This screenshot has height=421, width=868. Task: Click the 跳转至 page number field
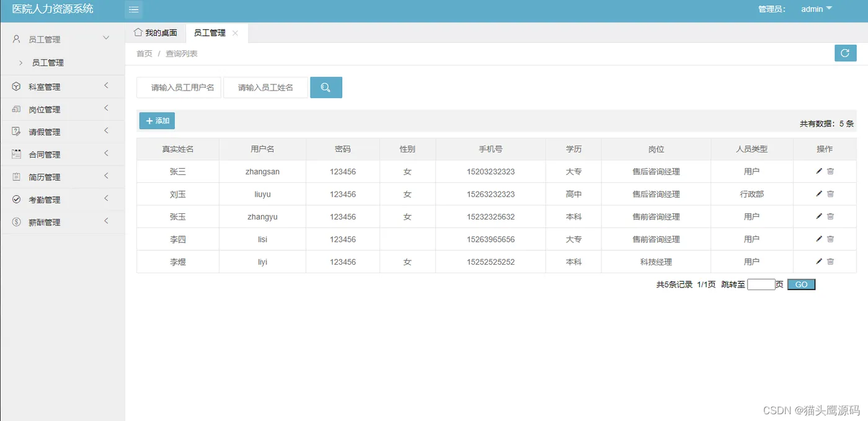tap(761, 285)
